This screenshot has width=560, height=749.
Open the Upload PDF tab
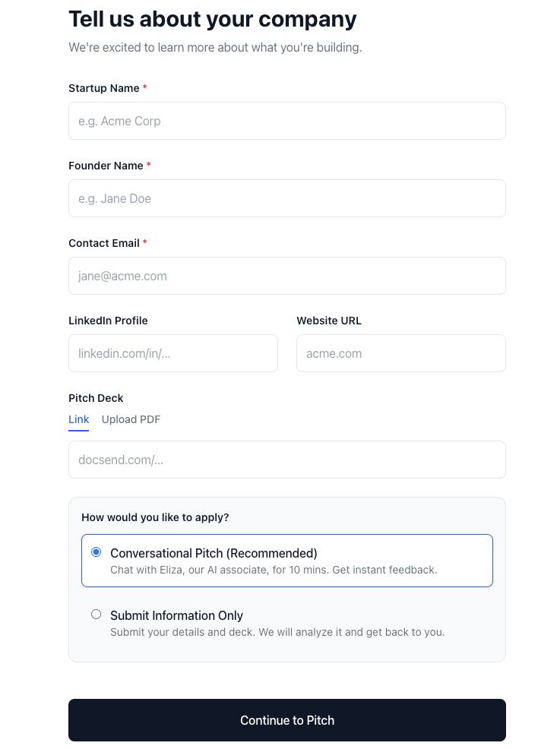pos(131,419)
